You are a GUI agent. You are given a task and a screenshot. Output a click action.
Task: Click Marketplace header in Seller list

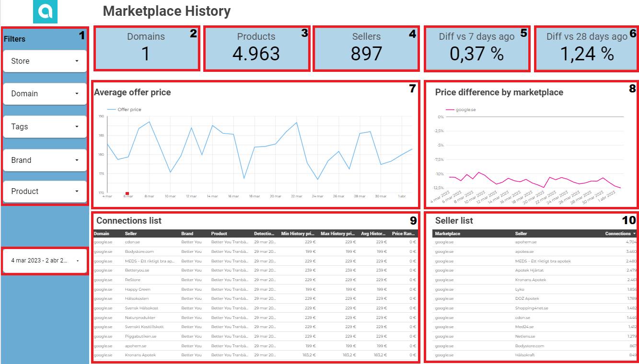coord(448,234)
